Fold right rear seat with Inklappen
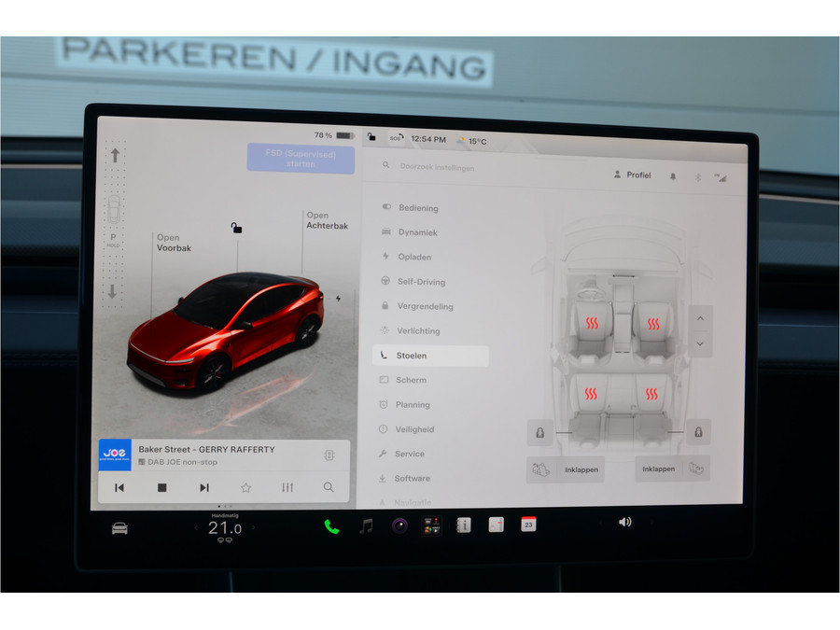 [673, 469]
